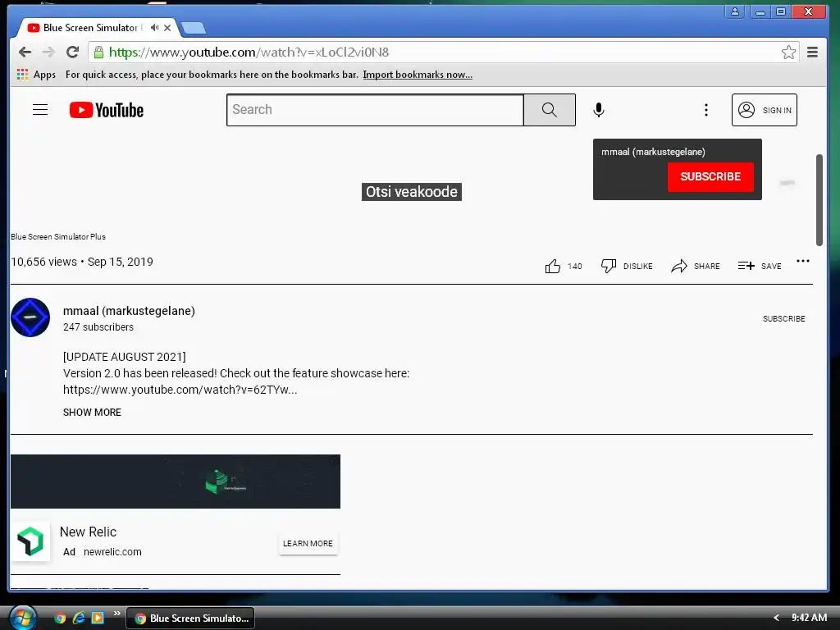Mute tab with the speaker icon
This screenshot has height=630, width=840.
154,27
